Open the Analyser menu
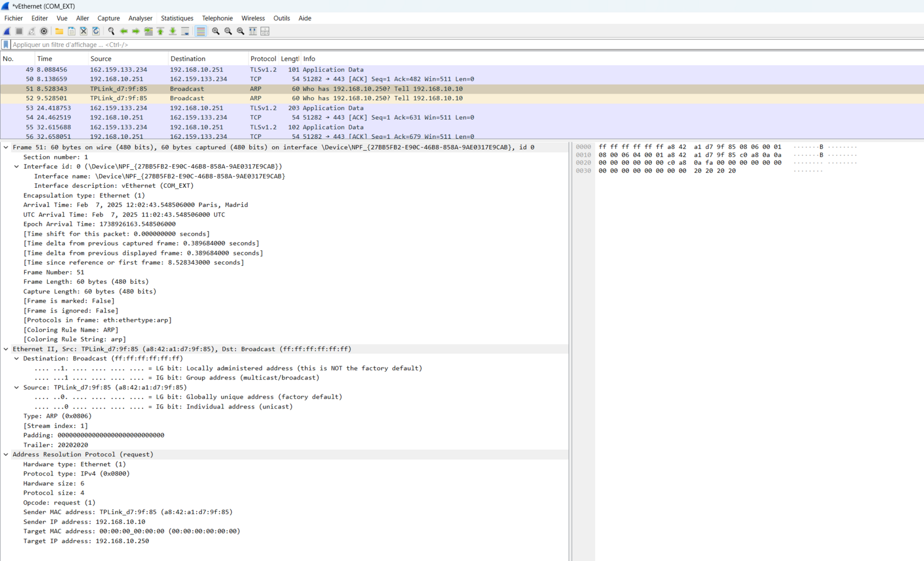Viewport: 924px width, 561px height. 140,18
